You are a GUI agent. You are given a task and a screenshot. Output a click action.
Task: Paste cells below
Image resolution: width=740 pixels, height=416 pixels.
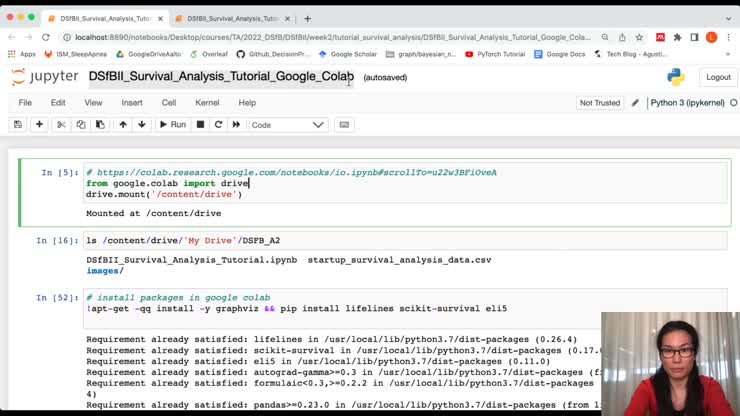click(x=99, y=125)
